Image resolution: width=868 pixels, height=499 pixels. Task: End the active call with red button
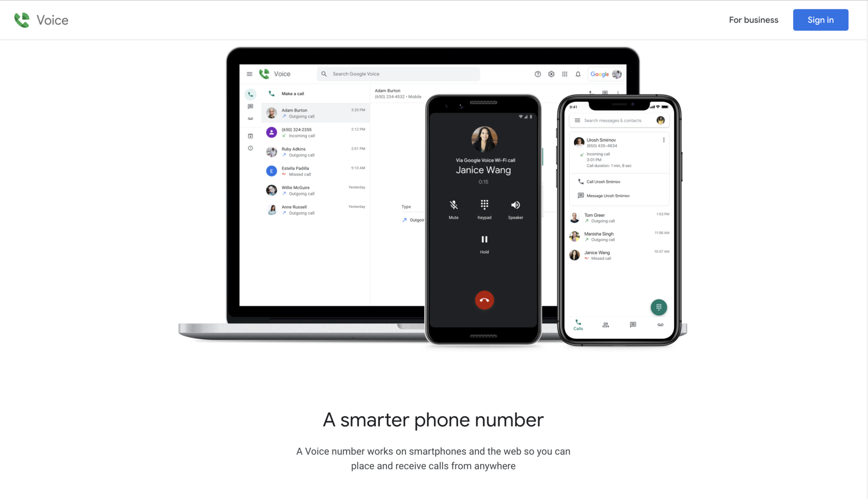click(x=484, y=299)
